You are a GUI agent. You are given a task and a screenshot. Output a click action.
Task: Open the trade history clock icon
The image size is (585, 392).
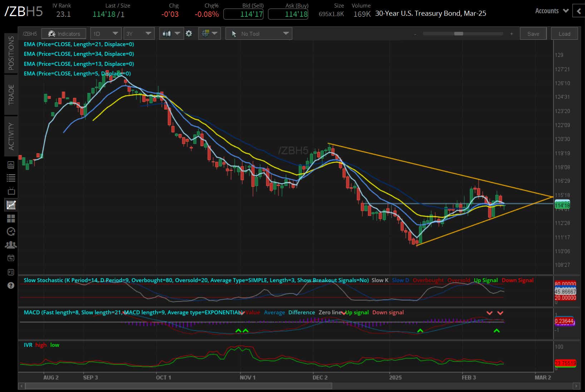coord(11,231)
